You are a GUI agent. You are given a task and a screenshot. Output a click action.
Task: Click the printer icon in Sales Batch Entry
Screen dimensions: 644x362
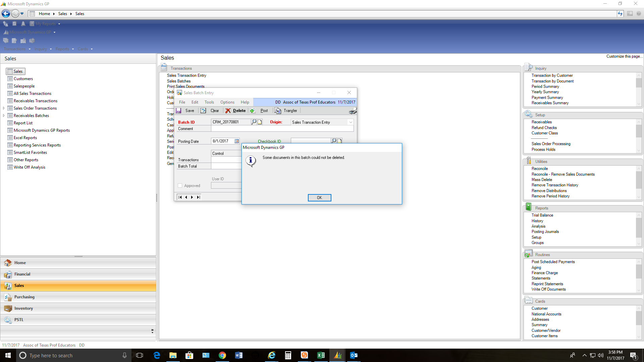353,111
